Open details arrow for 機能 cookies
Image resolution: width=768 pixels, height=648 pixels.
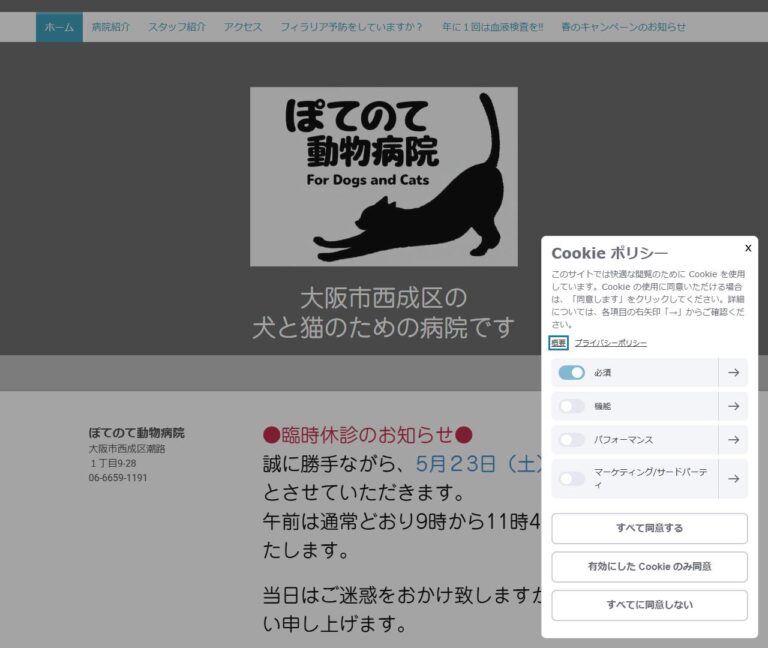click(x=733, y=406)
